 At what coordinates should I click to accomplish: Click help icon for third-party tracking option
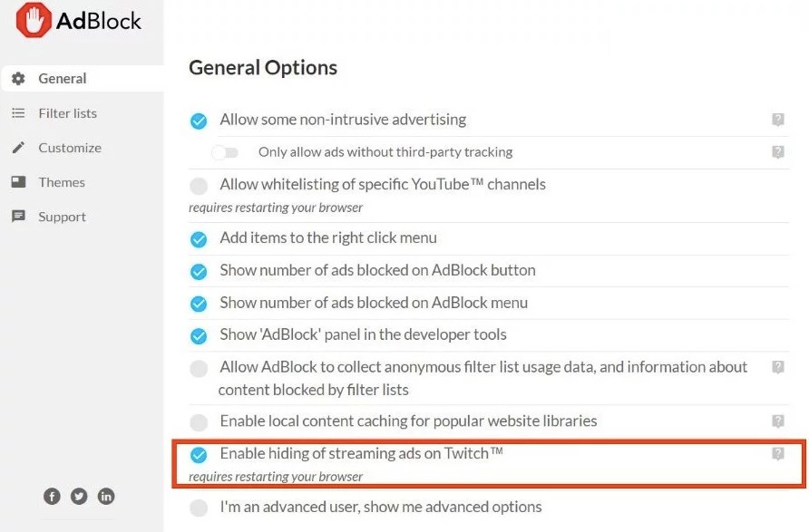pos(777,152)
